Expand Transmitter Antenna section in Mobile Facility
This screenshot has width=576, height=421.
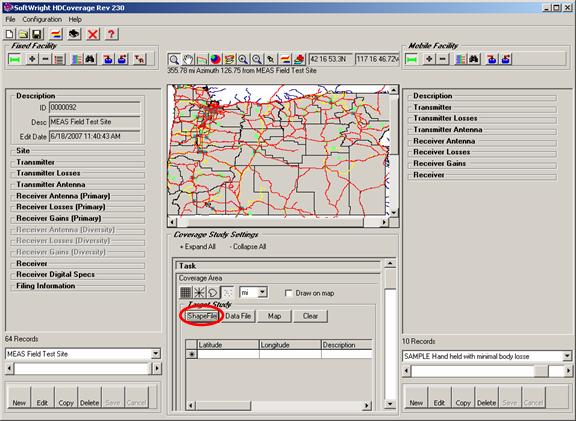[x=482, y=130]
